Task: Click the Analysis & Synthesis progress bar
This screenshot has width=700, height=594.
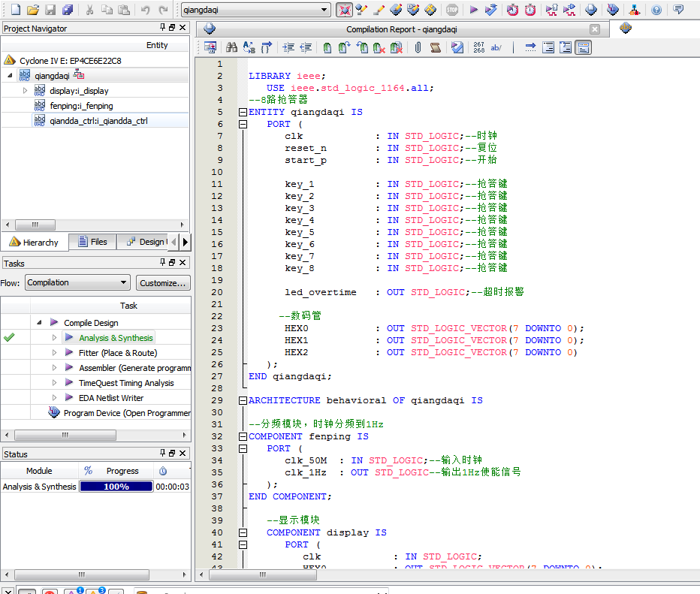Action: click(116, 487)
